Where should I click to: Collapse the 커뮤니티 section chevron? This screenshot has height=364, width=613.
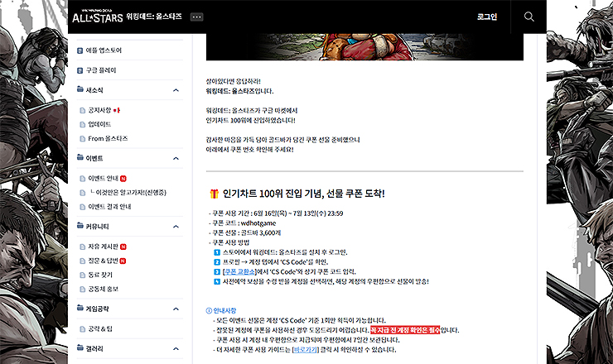click(176, 227)
